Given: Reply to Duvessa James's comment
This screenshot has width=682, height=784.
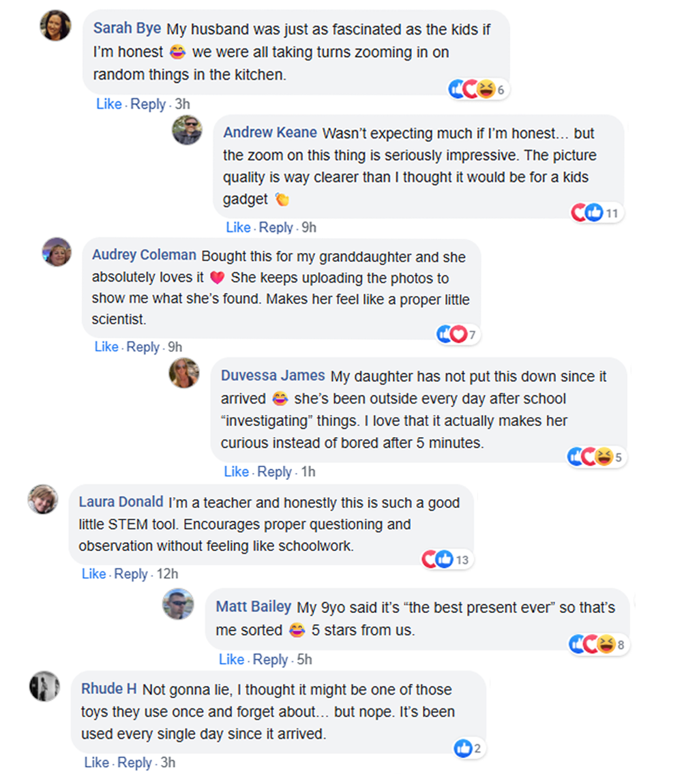Looking at the screenshot, I should click(x=274, y=472).
